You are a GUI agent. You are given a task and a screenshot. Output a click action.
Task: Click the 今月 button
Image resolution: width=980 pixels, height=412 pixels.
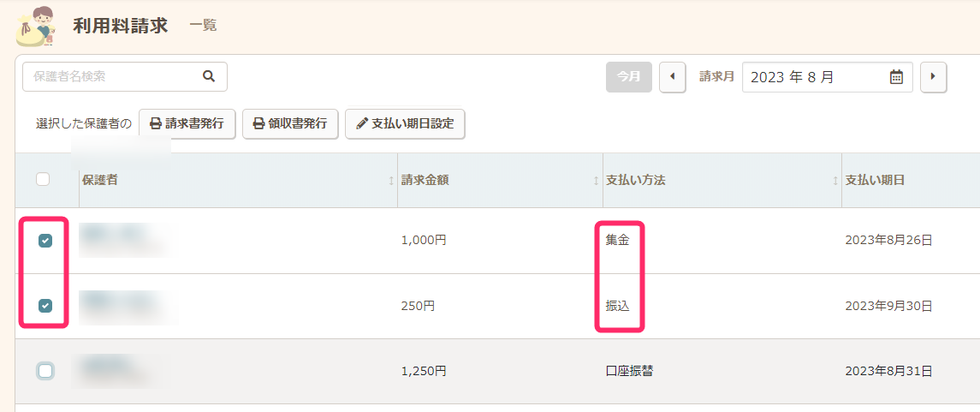[x=628, y=77]
